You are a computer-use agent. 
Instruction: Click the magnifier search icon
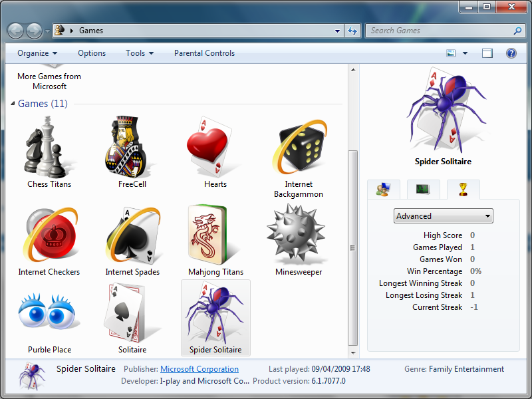pyautogui.click(x=517, y=31)
